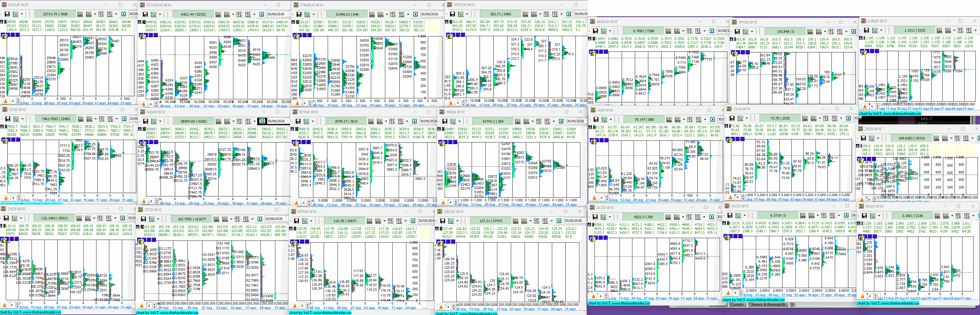Toggle the W timeframe button in ESTX50U6

click(x=151, y=35)
